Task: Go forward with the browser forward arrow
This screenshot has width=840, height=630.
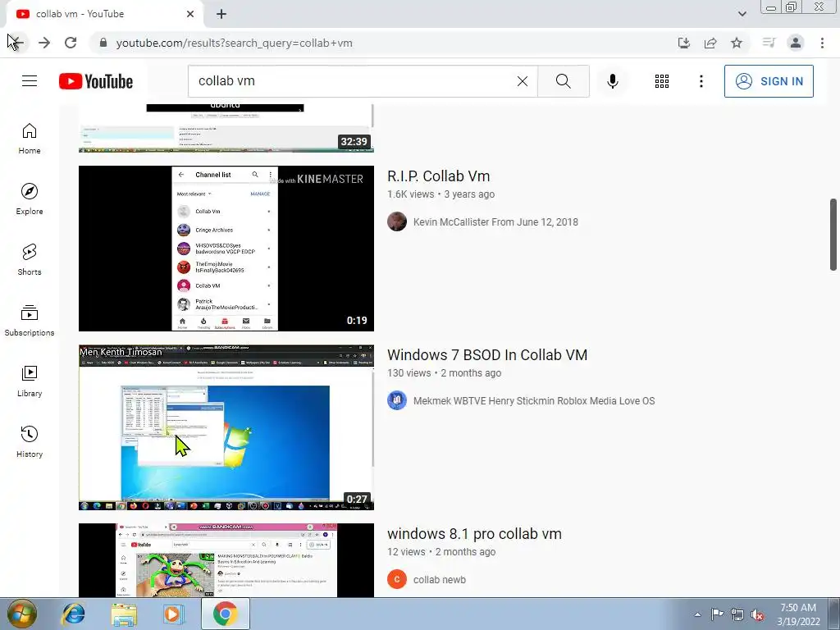Action: pyautogui.click(x=44, y=43)
